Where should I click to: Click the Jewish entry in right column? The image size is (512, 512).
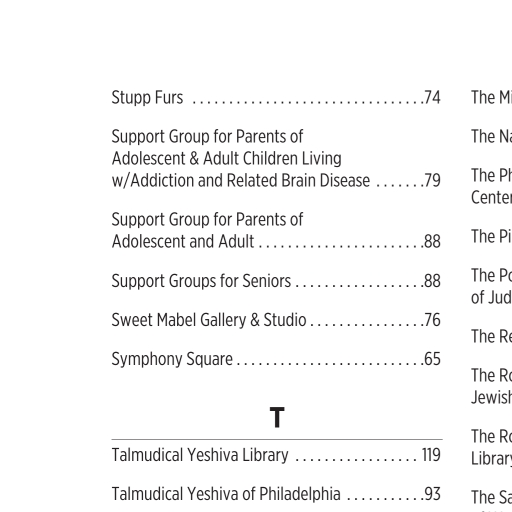click(x=491, y=397)
